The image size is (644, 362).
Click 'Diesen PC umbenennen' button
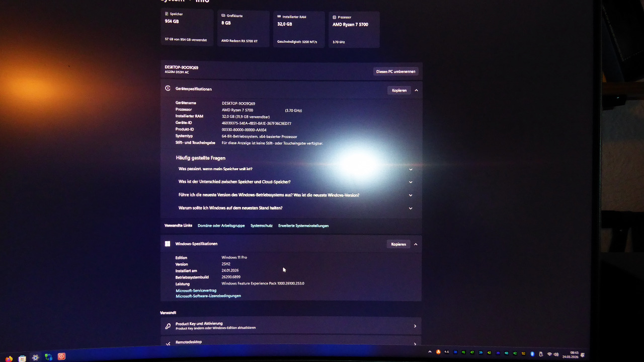click(395, 71)
